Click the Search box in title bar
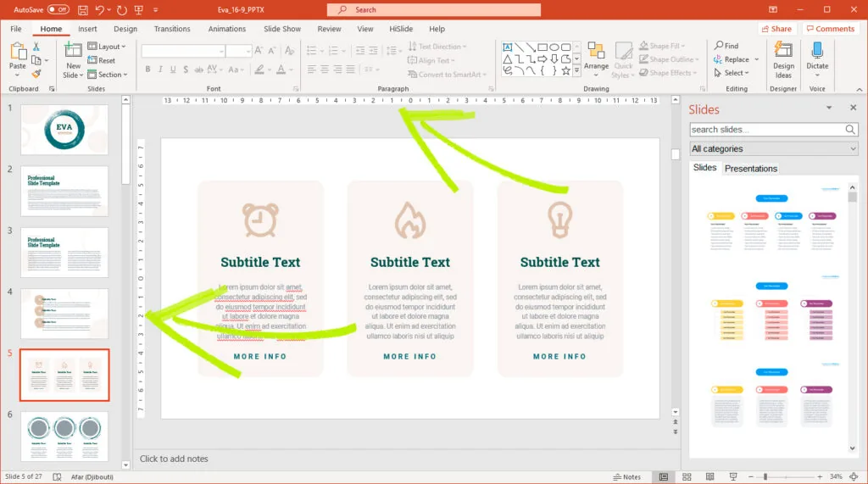This screenshot has height=484, width=868. click(433, 10)
